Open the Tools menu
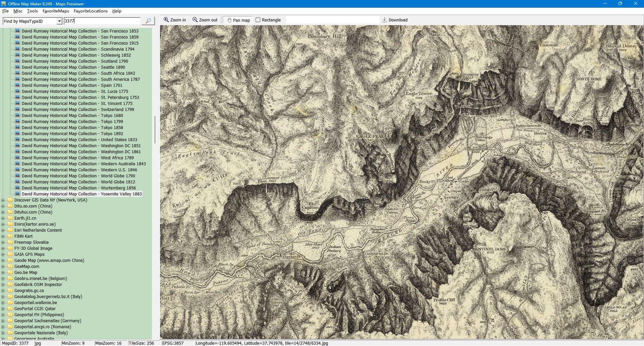The image size is (644, 346). click(32, 11)
